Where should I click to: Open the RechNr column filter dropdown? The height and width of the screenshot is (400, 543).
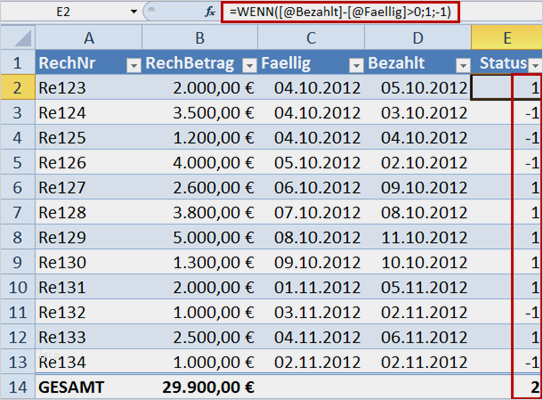click(134, 64)
